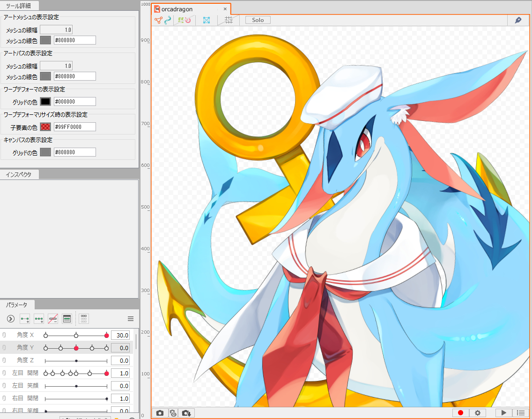Click the 角度 Z slider handle
Image resolution: width=532 pixels, height=419 pixels.
pos(76,360)
